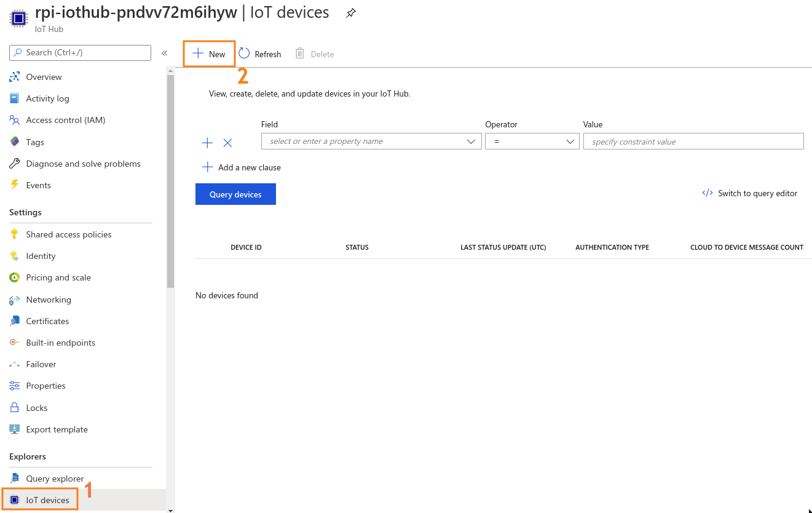
Task: Click CLOUD TO DEVICE MESSAGE COUNT header
Action: coord(747,247)
